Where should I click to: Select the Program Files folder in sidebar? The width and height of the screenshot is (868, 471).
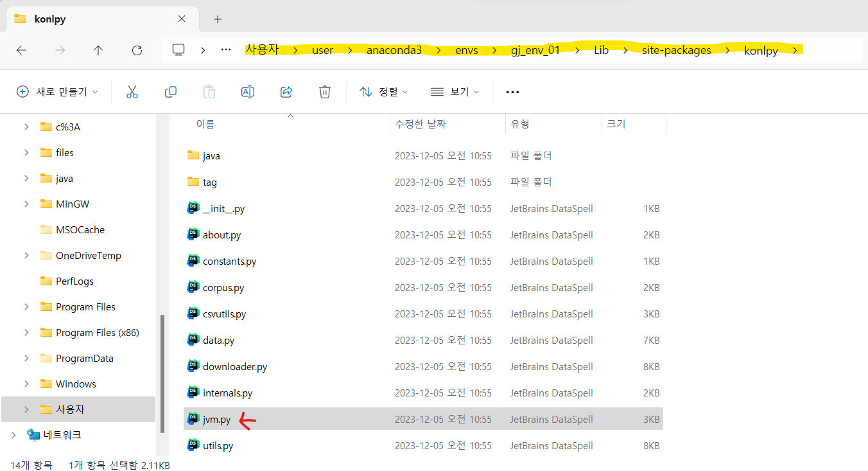point(78,307)
